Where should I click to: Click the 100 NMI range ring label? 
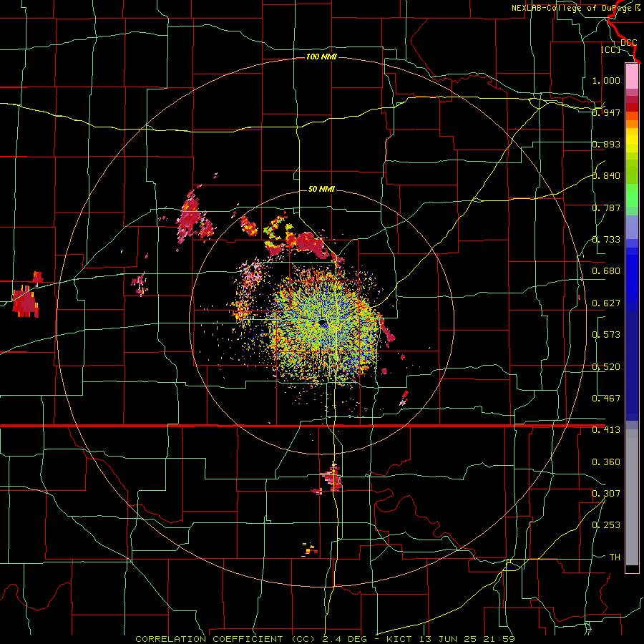click(x=321, y=57)
